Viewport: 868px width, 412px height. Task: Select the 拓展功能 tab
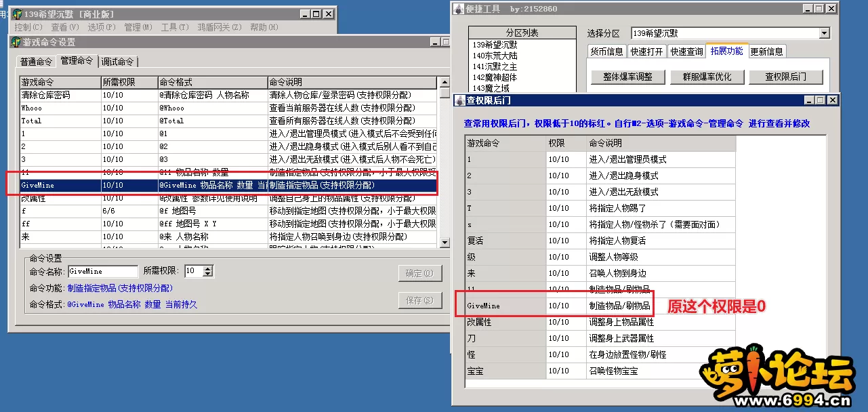point(726,50)
